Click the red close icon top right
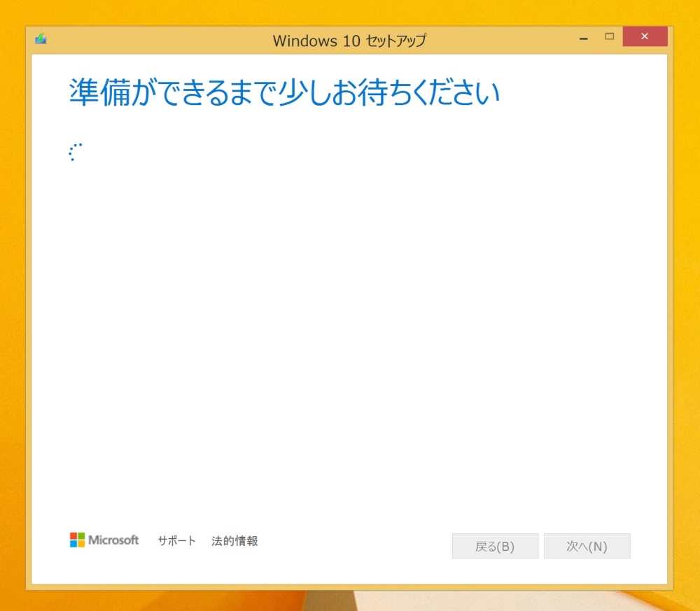 click(644, 36)
